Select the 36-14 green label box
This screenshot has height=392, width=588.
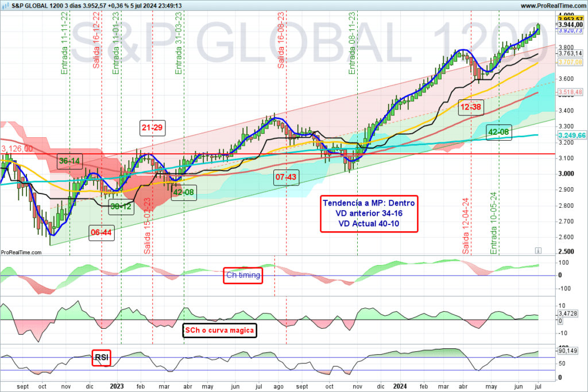coord(69,161)
